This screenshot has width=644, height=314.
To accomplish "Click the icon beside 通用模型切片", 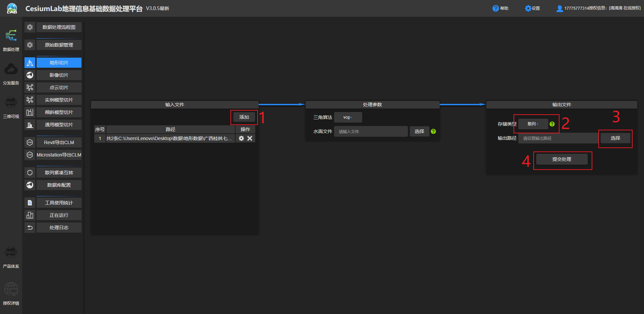I will (30, 125).
